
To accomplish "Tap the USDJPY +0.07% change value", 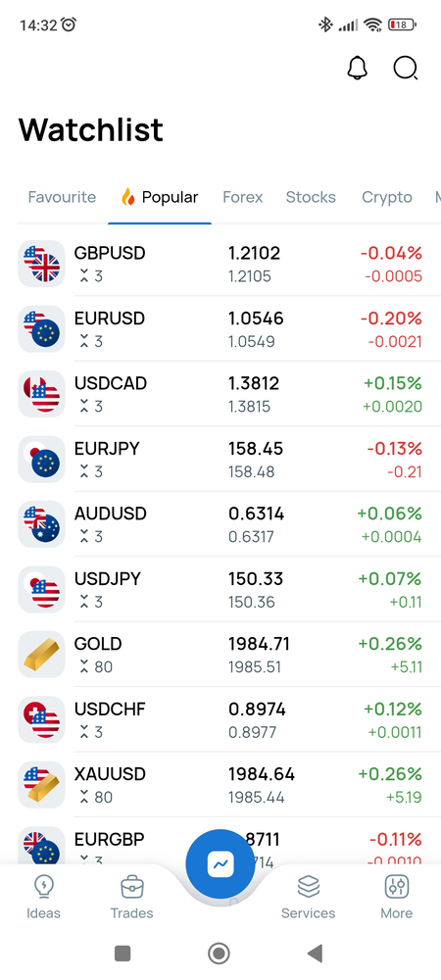I will pos(390,579).
